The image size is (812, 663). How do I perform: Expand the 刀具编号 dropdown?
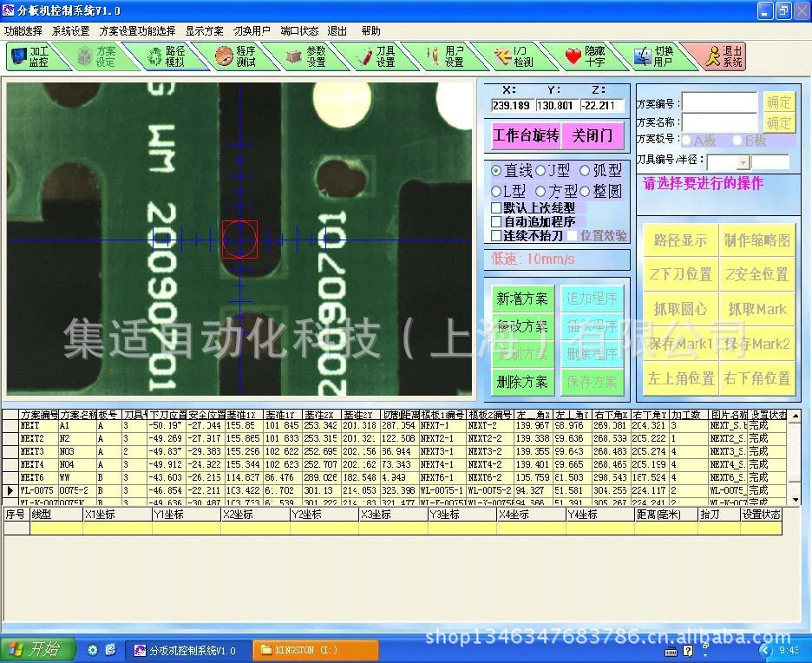tap(743, 162)
